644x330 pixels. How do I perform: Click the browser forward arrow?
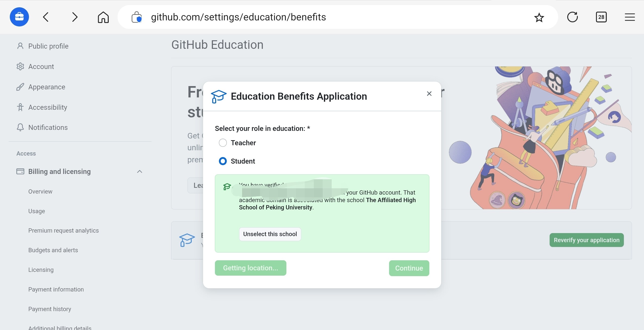pos(74,17)
